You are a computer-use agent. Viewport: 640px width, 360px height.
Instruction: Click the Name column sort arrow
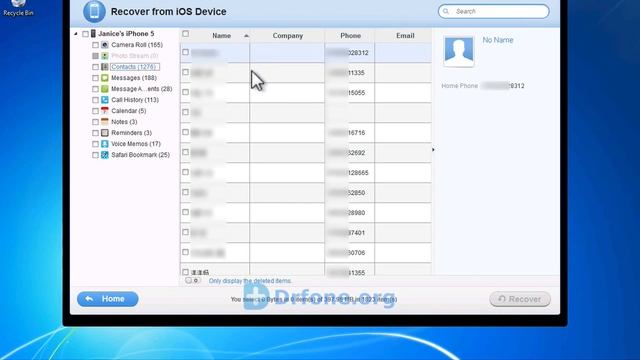pos(246,36)
